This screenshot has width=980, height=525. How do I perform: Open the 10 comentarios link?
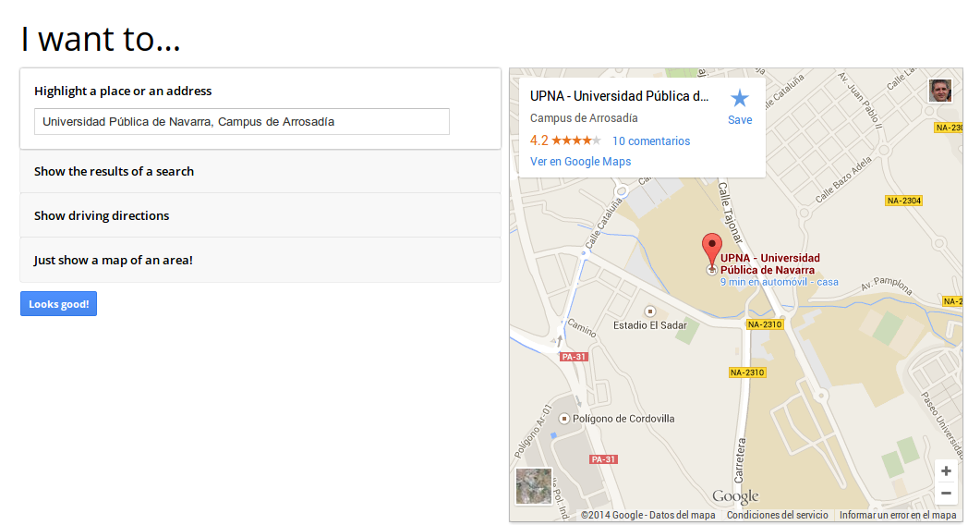(x=651, y=140)
